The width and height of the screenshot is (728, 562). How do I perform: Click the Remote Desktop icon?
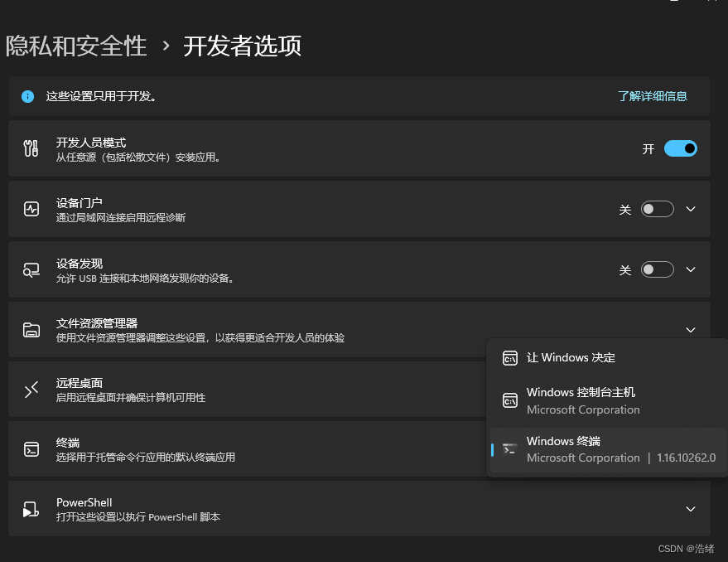coord(31,390)
